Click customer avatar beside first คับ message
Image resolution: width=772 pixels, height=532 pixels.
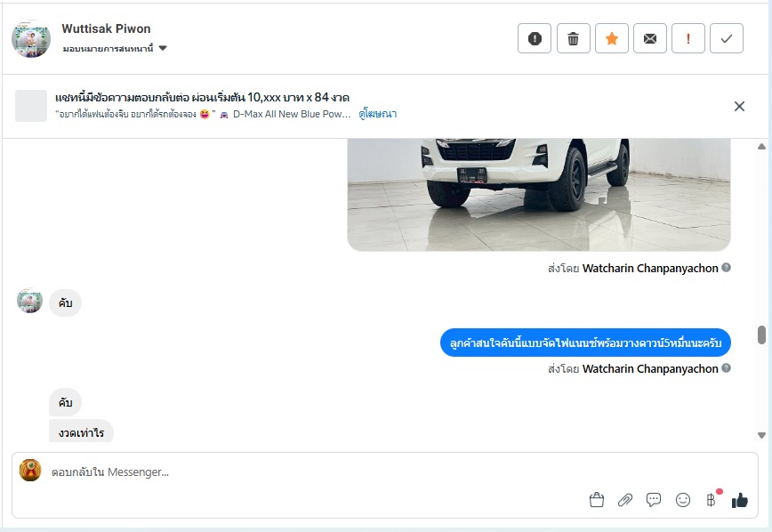(x=29, y=301)
